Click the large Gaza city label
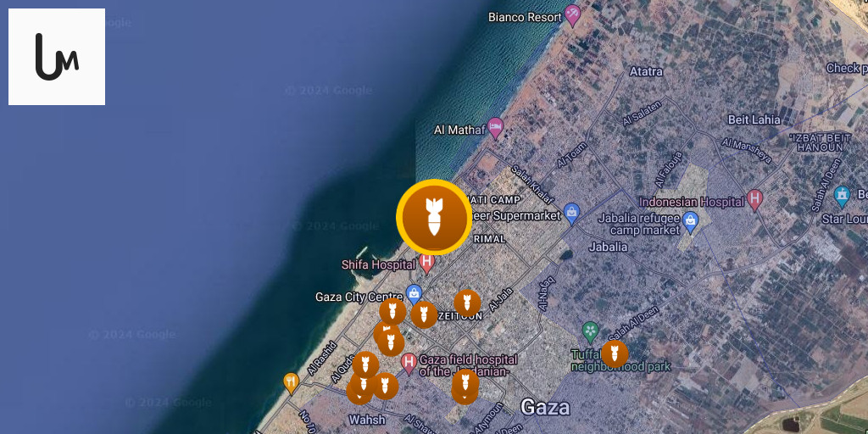The image size is (868, 434). point(545,408)
